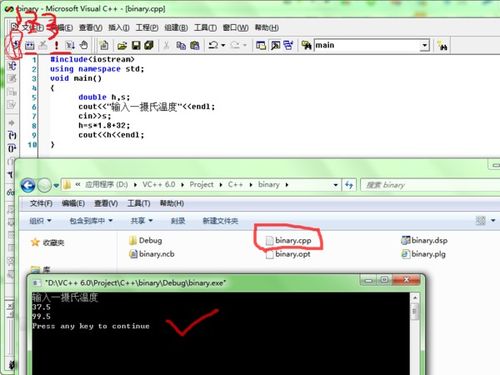Image resolution: width=500 pixels, height=375 pixels.
Task: Click the Save All toolbar icon
Action: coord(149,45)
